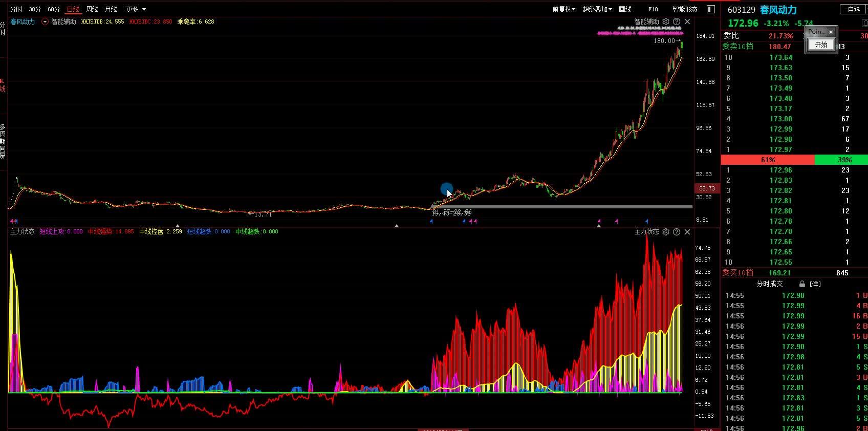Open F10 company information
Screen dimensions: 868x431
coord(653,9)
